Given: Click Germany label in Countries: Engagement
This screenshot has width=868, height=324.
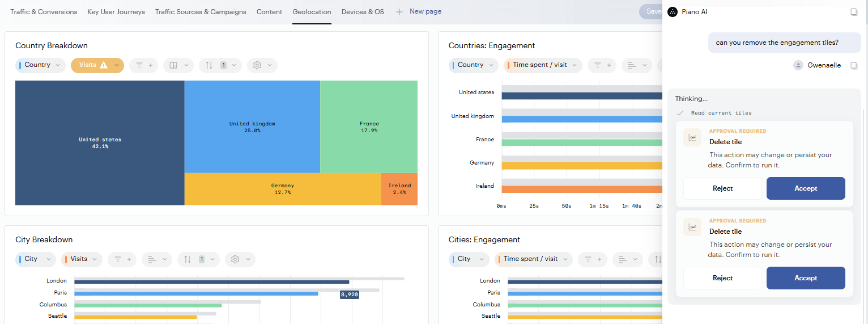Looking at the screenshot, I should pyautogui.click(x=482, y=163).
